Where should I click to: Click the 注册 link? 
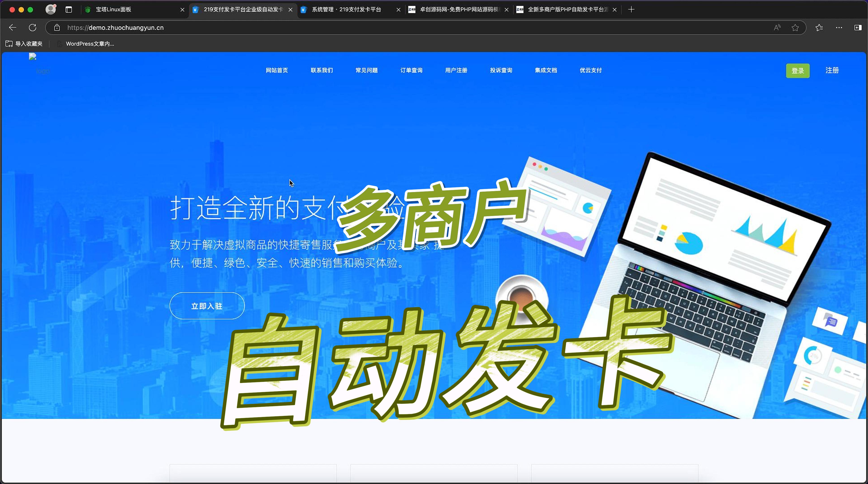pos(832,70)
